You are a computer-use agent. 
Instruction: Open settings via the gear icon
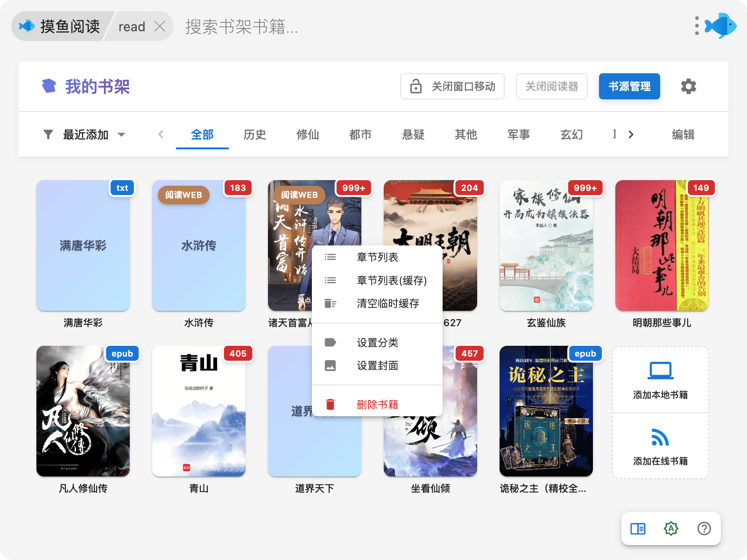pyautogui.click(x=688, y=86)
